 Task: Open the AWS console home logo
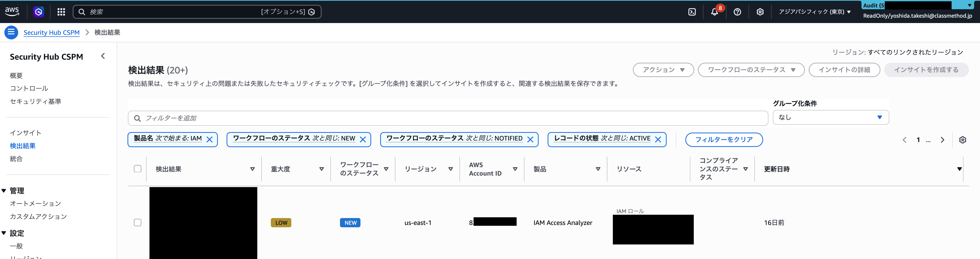point(12,12)
